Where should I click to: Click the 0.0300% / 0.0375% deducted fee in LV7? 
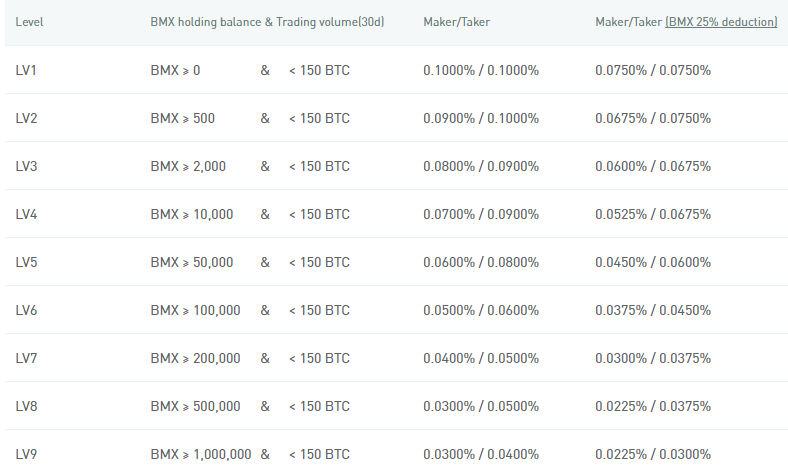(x=653, y=358)
